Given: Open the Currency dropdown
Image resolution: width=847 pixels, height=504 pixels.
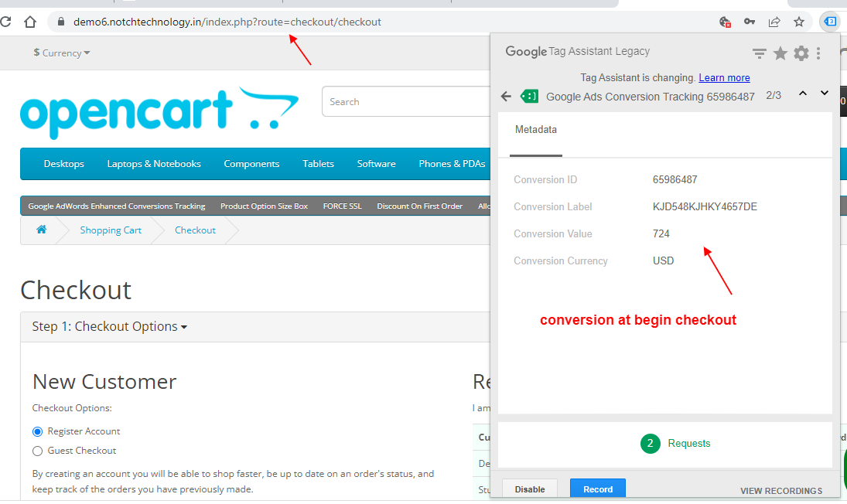Looking at the screenshot, I should coord(61,53).
